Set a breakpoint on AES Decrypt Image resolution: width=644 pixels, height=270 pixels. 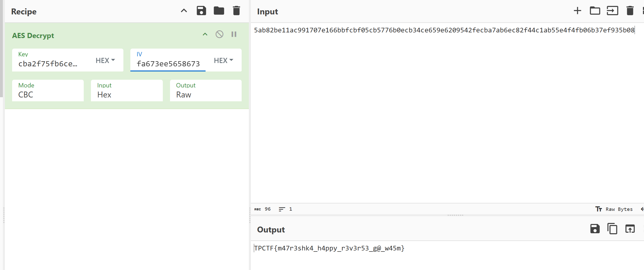(x=234, y=34)
